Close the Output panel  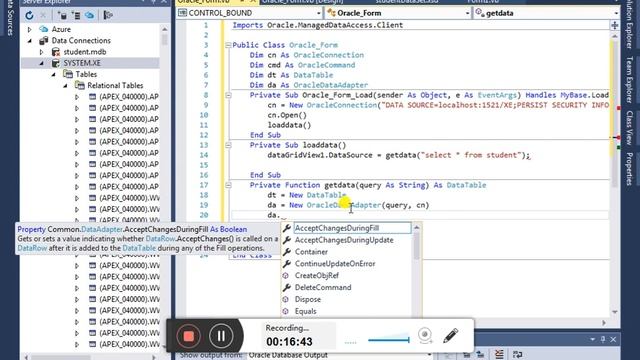(613, 339)
